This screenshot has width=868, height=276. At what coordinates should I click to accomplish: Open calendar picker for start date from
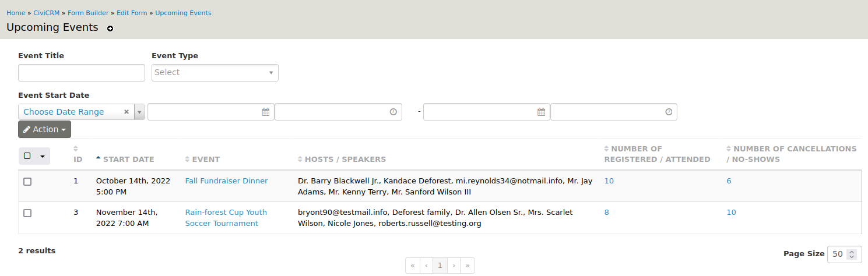(x=266, y=112)
